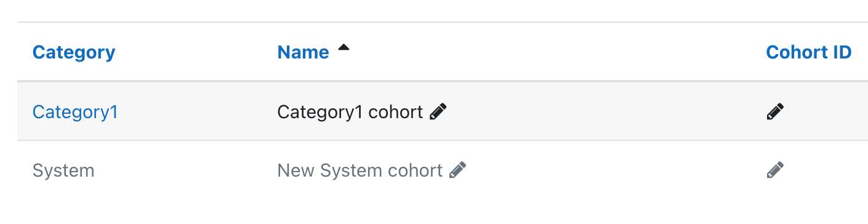
Task: Sort table by Category column header
Action: 74,52
